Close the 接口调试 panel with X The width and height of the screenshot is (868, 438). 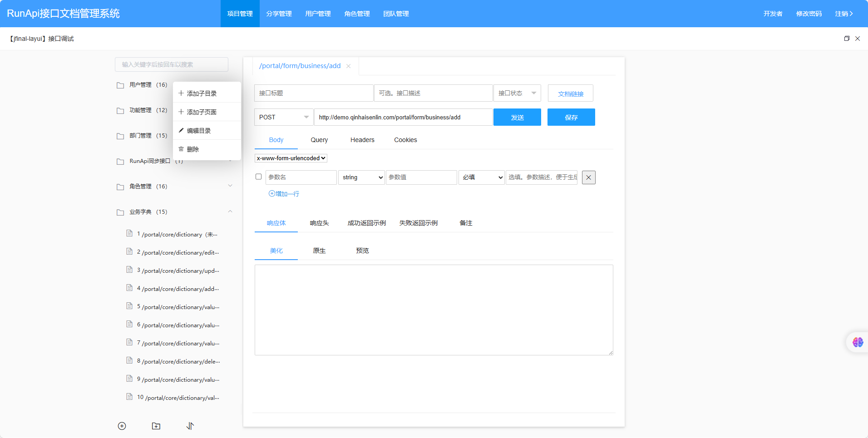pyautogui.click(x=858, y=39)
